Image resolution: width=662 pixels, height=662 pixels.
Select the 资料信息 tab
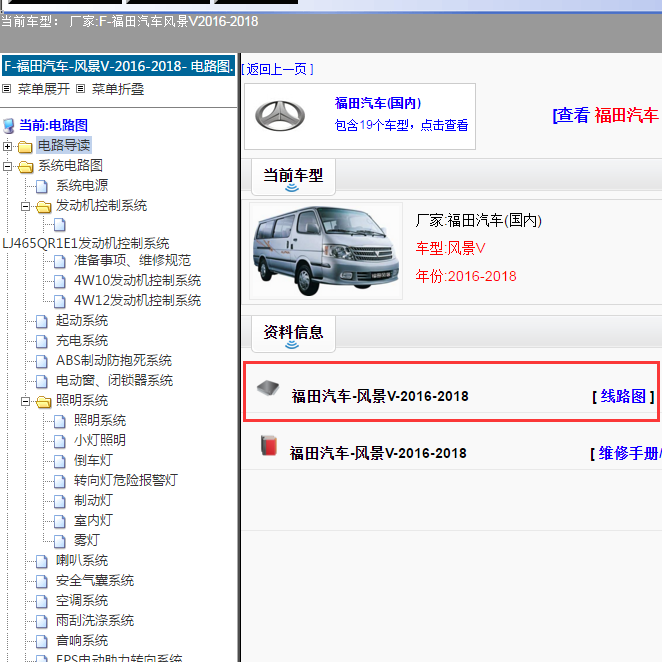(x=293, y=334)
